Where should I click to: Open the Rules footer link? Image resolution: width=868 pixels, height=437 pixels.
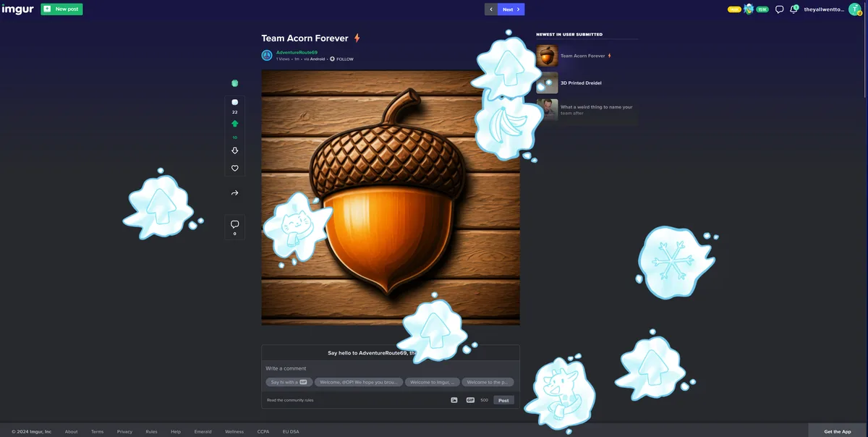(151, 431)
